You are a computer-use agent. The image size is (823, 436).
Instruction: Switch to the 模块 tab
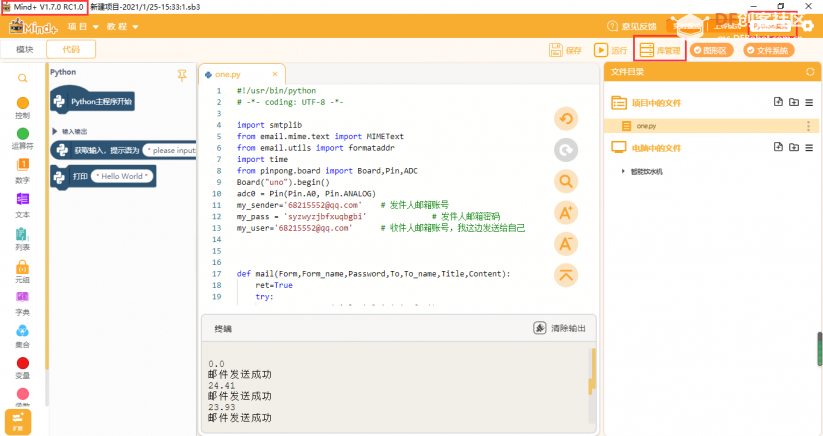coord(24,49)
